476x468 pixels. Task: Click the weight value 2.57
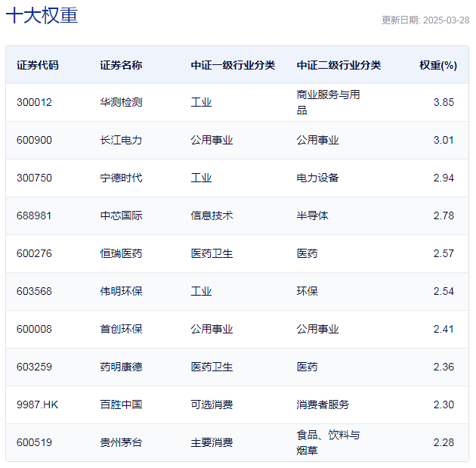click(x=444, y=253)
